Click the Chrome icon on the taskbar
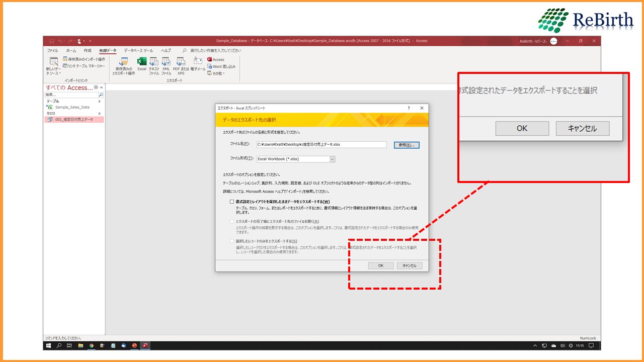The image size is (644, 362). pos(92,346)
